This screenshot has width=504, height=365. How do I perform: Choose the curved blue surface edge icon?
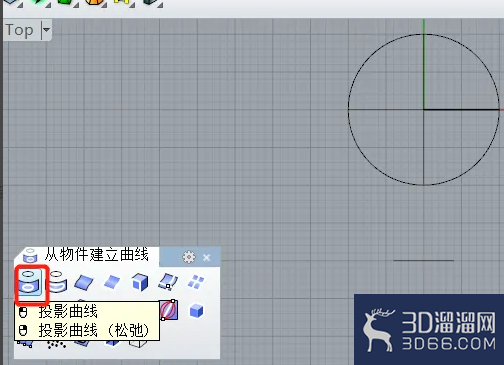coord(84,283)
